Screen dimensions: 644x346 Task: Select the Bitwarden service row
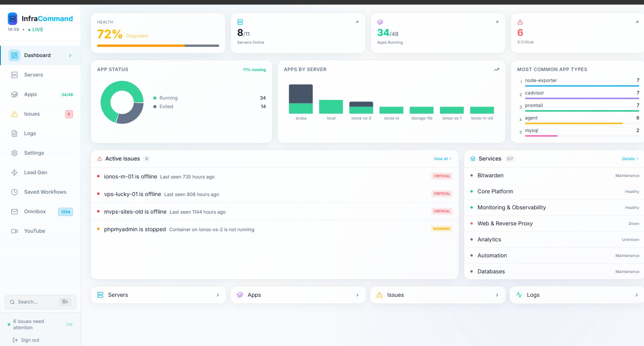(554, 176)
